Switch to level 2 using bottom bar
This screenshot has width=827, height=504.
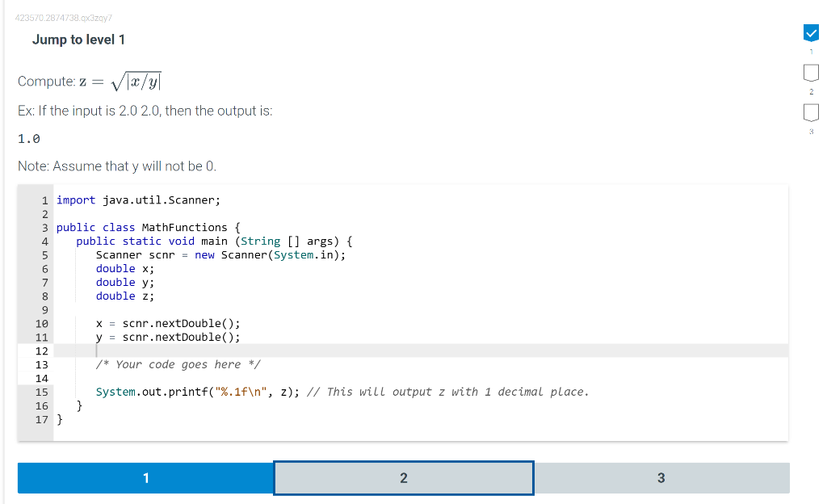pyautogui.click(x=403, y=477)
